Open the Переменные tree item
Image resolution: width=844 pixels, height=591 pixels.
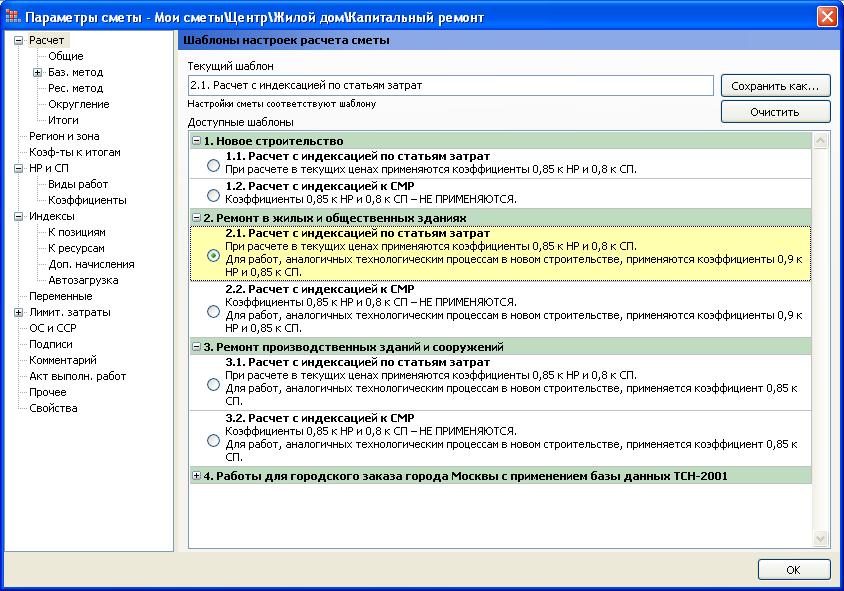pos(60,296)
